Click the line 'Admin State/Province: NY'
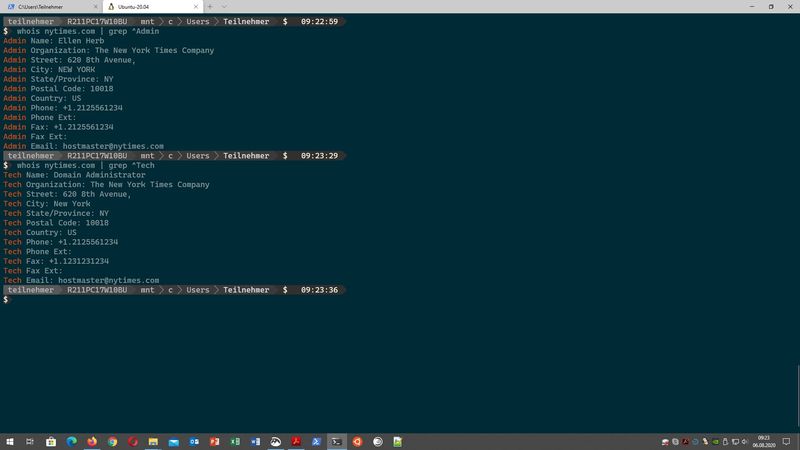 point(58,79)
